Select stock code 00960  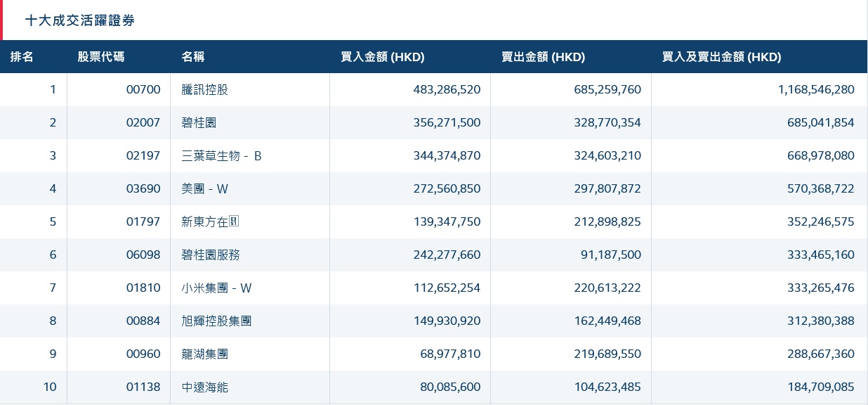point(143,354)
